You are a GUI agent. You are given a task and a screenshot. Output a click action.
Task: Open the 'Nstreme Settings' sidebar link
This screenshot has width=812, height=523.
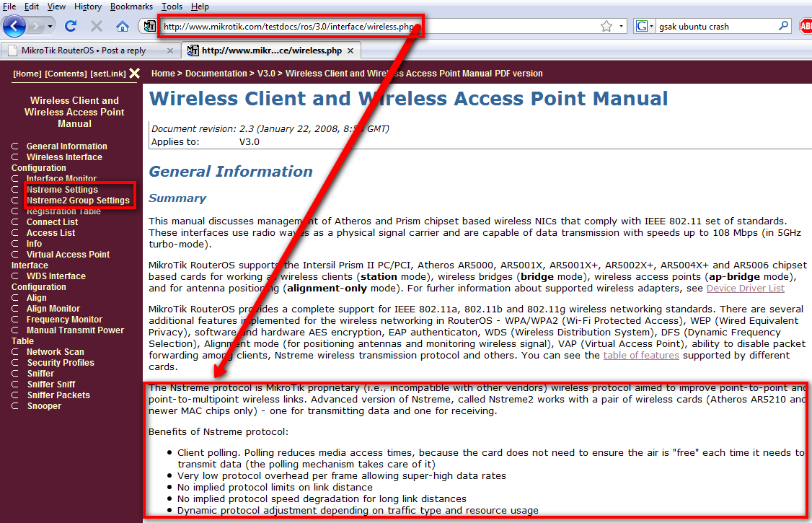pos(62,190)
